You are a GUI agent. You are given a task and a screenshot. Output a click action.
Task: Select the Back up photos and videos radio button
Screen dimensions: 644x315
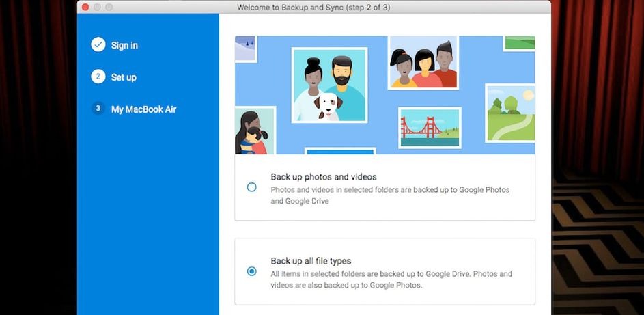252,187
